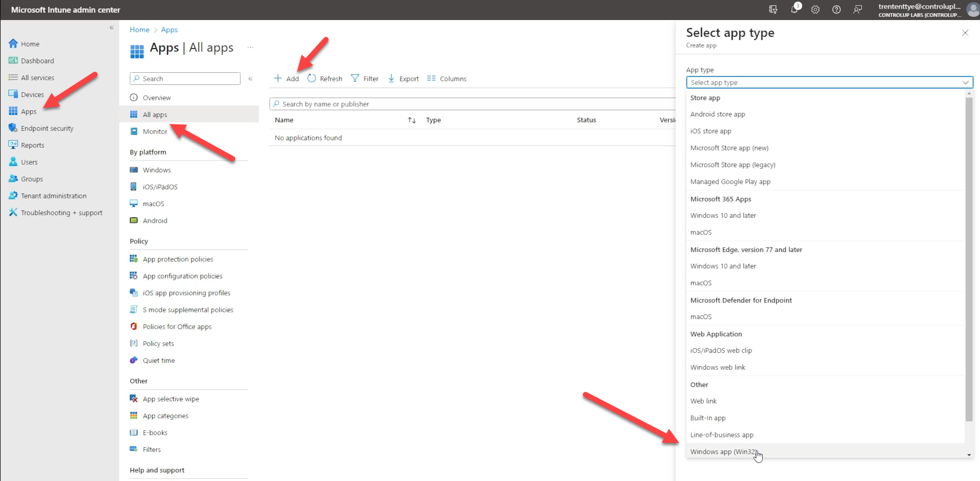Click the feedback icon in header
The image size is (980, 481).
(x=858, y=9)
